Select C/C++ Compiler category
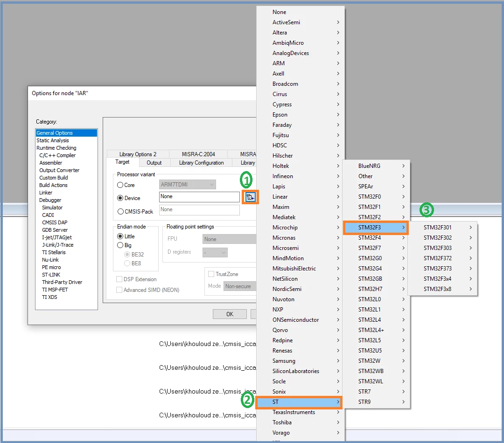 [57, 155]
